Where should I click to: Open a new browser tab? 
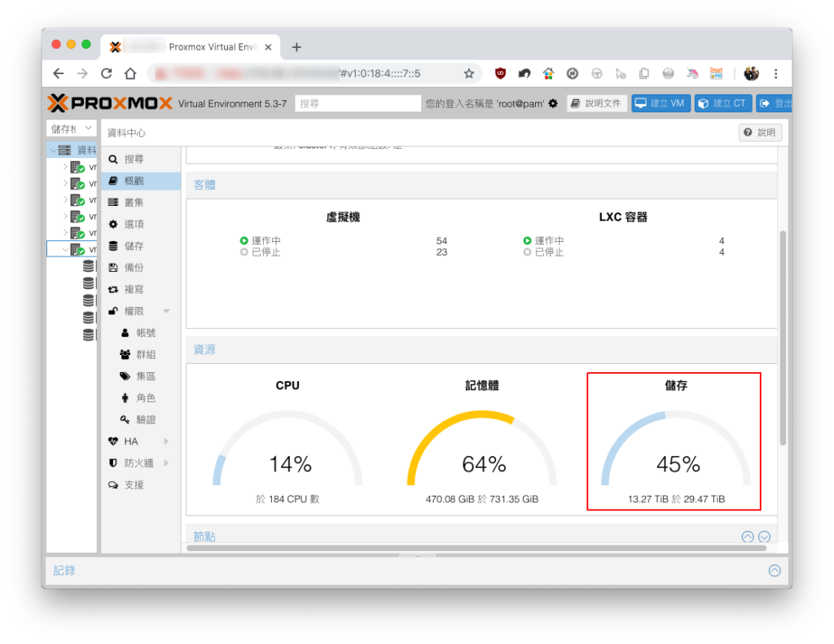[296, 47]
